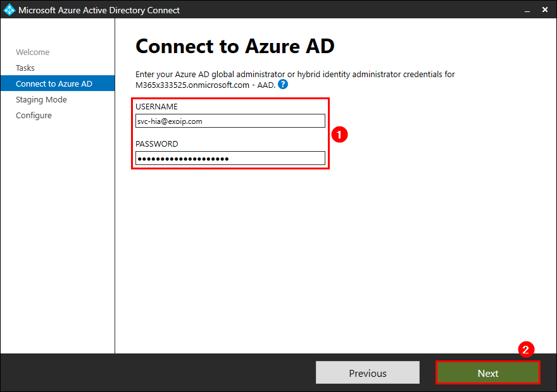Click the green Next button
Image resolution: width=557 pixels, height=392 pixels.
tap(487, 373)
